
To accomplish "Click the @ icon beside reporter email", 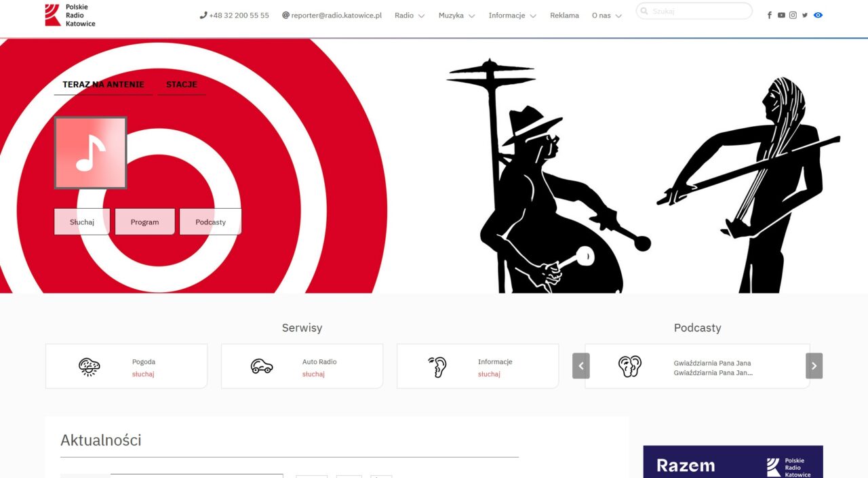I will tap(285, 15).
